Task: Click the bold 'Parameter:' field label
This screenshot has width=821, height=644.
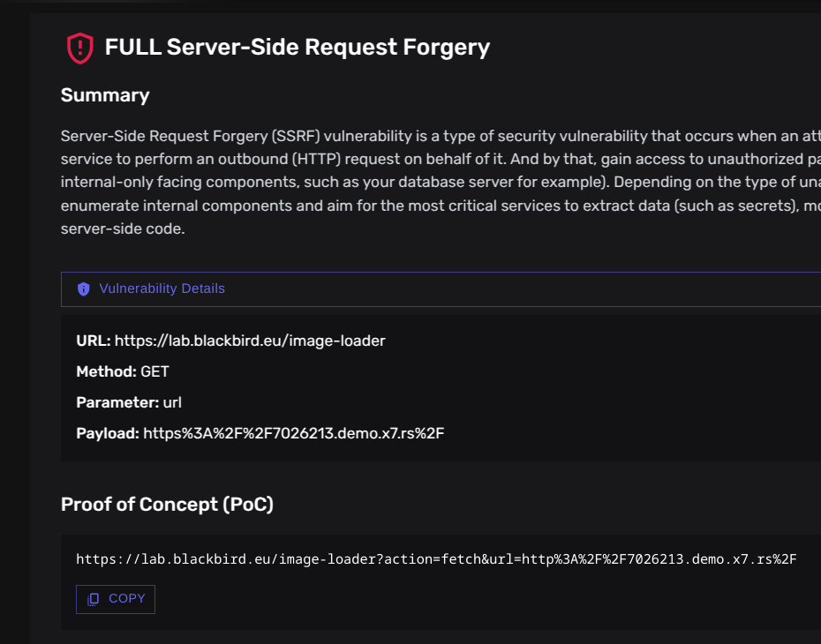Action: point(117,402)
